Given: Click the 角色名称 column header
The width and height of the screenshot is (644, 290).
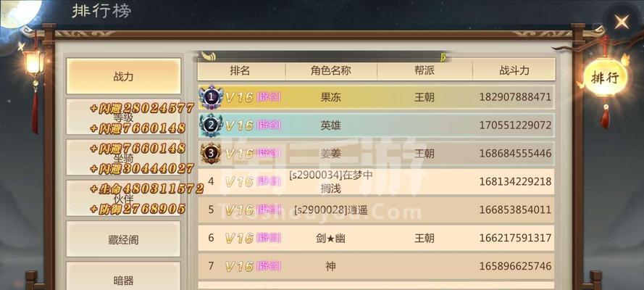Looking at the screenshot, I should coord(331,70).
